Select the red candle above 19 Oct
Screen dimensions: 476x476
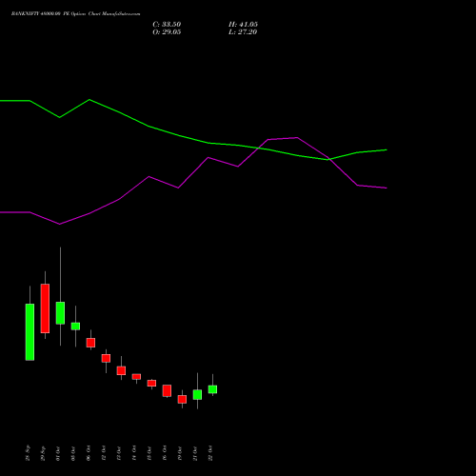pyautogui.click(x=182, y=399)
